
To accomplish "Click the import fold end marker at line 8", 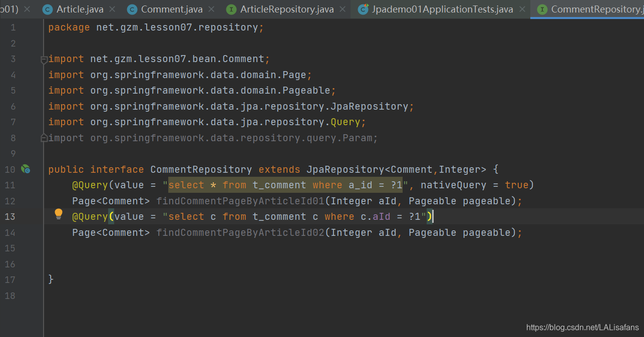I will 44,138.
